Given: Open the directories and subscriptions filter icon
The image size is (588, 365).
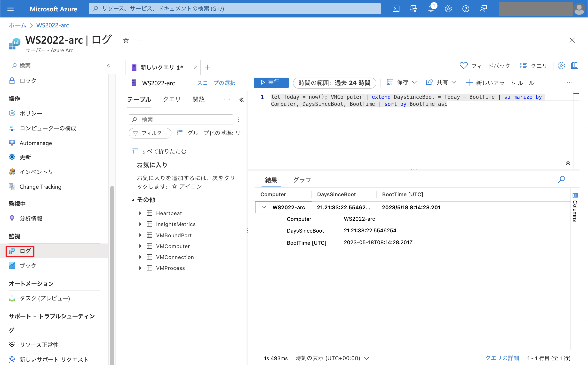Looking at the screenshot, I should [413, 9].
